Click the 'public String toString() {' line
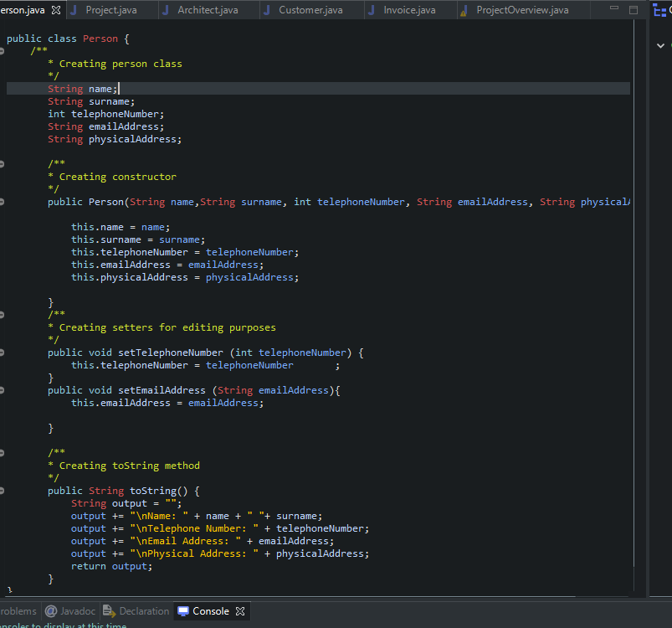Viewport: 672px width, 628px height. [x=123, y=491]
